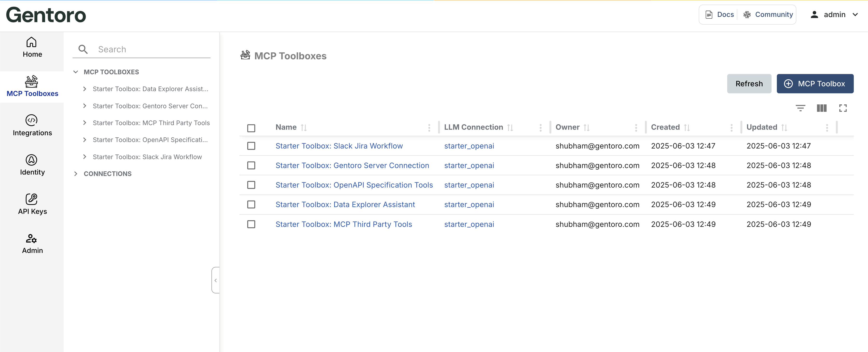
Task: Select the Slack Jira Workflow row checkbox
Action: (x=251, y=146)
